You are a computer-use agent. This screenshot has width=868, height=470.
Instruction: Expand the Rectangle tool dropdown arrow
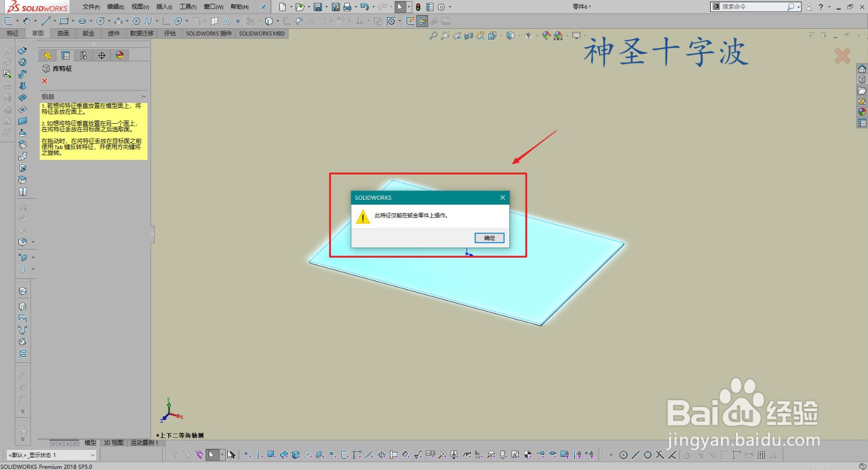pos(73,21)
